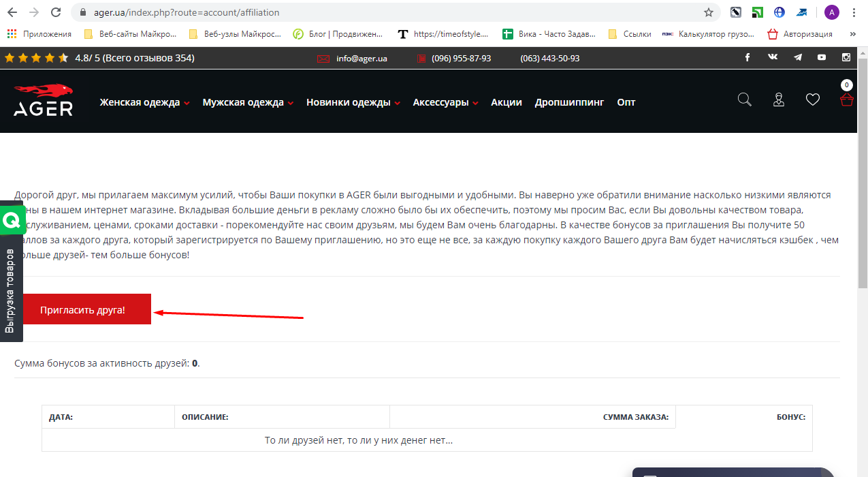Viewport: 868px width, 477px height.
Task: Click the info@ager.ua email link
Action: [x=361, y=59]
